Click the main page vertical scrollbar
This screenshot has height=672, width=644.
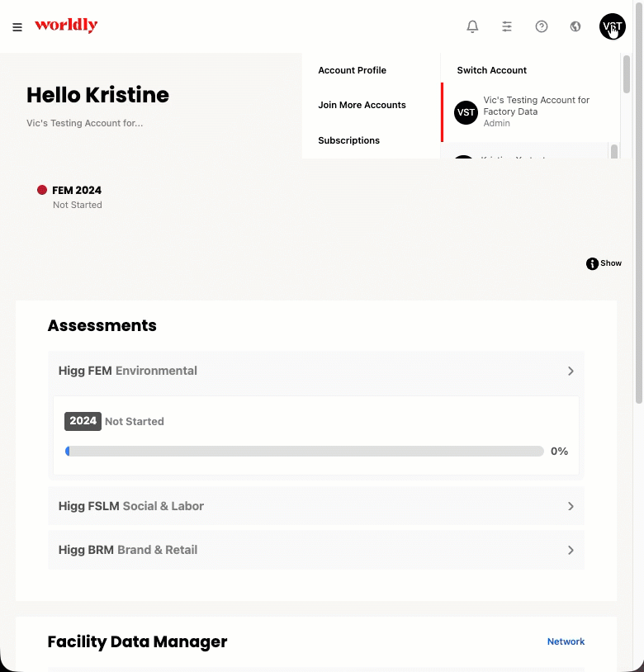click(x=639, y=201)
